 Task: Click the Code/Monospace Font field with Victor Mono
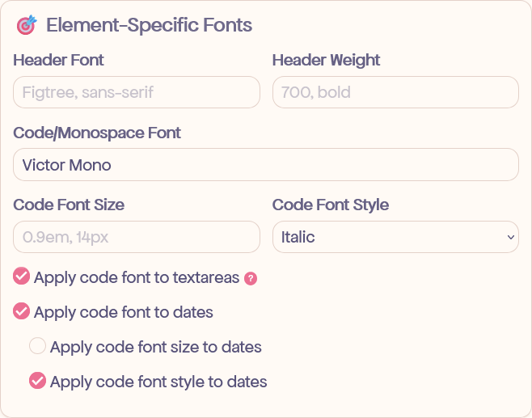click(266, 165)
